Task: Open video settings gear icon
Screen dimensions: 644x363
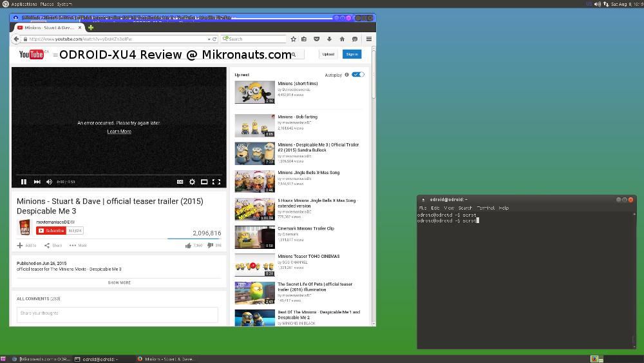Action: (x=192, y=182)
